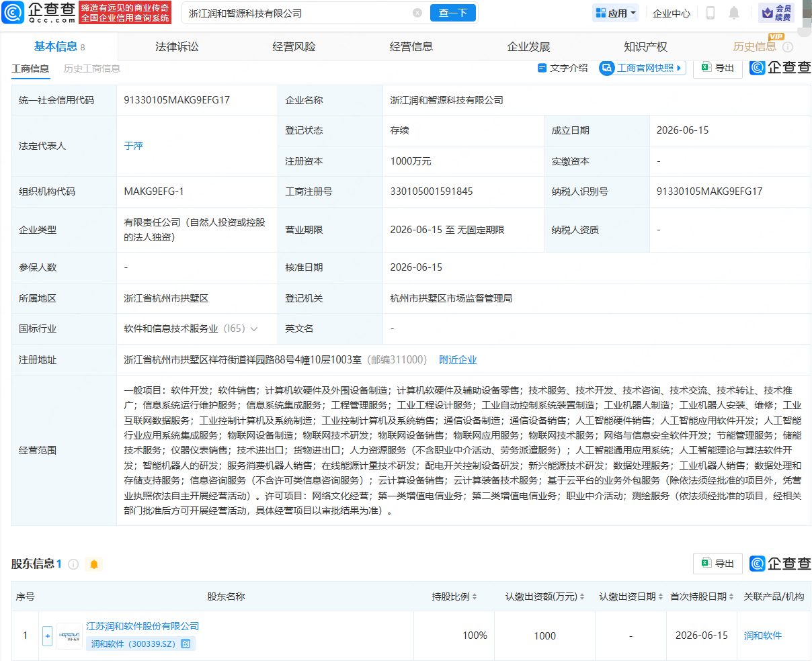
Task: Select the 组织机构代码 value MAKG9EFG-1
Action: pos(154,191)
